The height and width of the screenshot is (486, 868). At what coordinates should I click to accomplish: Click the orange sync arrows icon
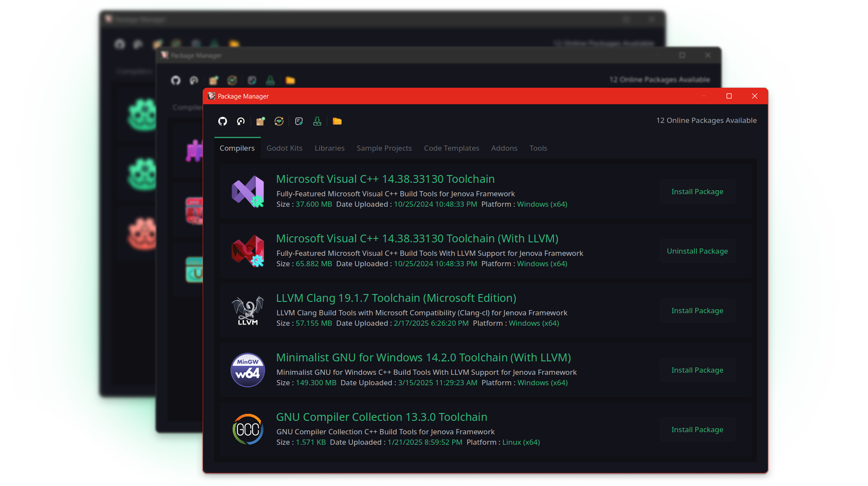point(279,121)
